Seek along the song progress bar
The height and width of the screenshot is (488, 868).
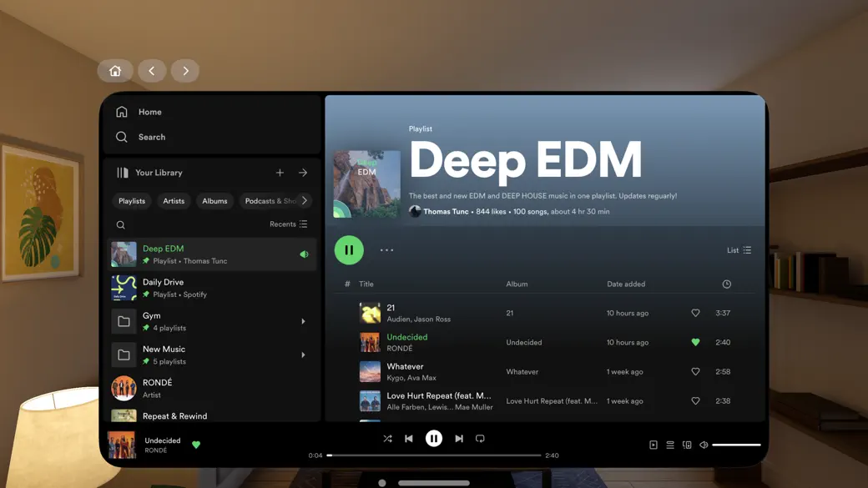pos(434,455)
